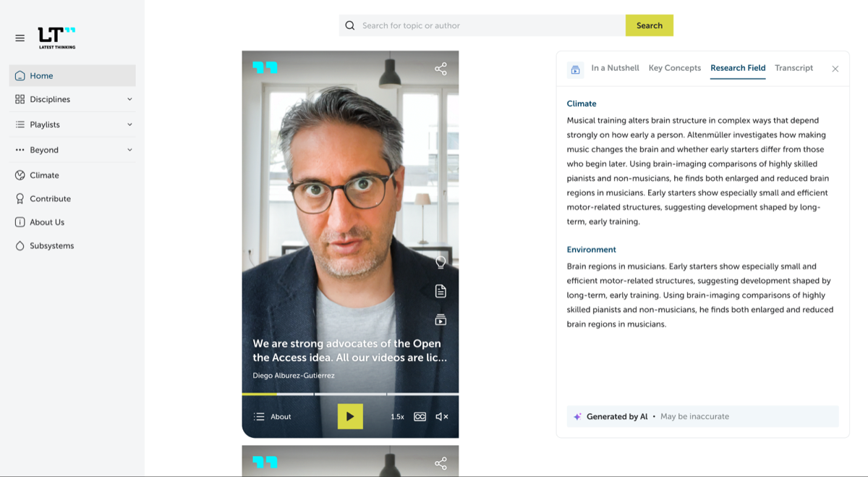868x477 pixels.
Task: Click the panel icon left of In a Nutshell
Action: (576, 69)
